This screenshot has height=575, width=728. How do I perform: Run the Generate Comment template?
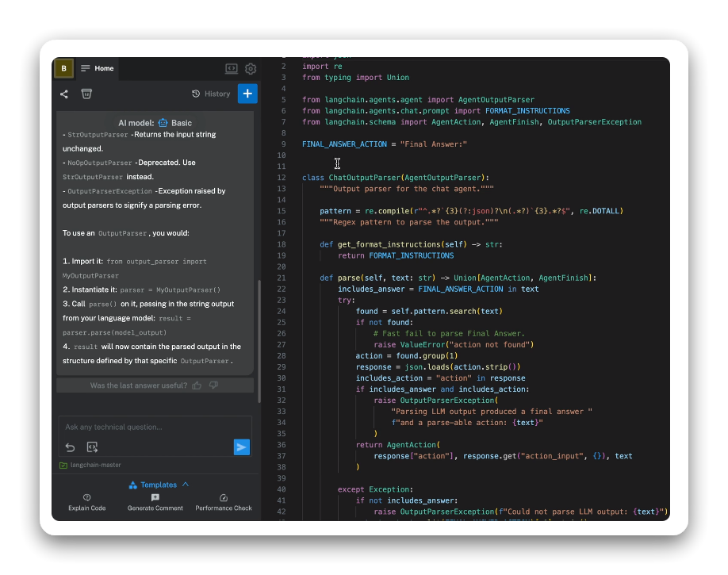click(x=155, y=503)
